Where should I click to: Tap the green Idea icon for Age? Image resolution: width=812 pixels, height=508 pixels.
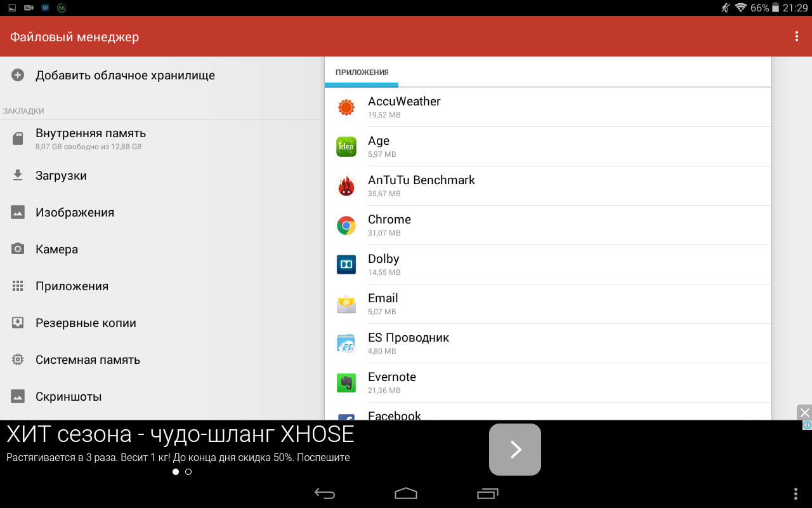click(x=346, y=147)
